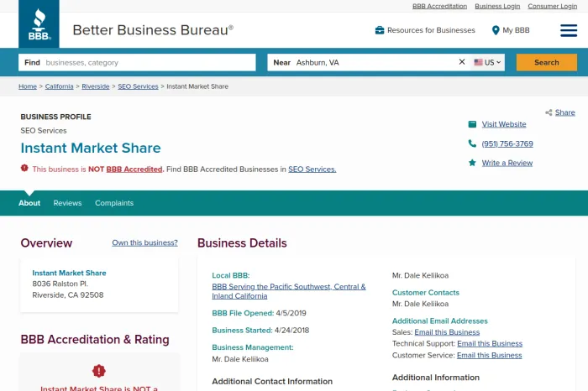Click the red alert icon beside the not-accredited notice
Image resolution: width=588 pixels, height=391 pixels.
pos(24,168)
